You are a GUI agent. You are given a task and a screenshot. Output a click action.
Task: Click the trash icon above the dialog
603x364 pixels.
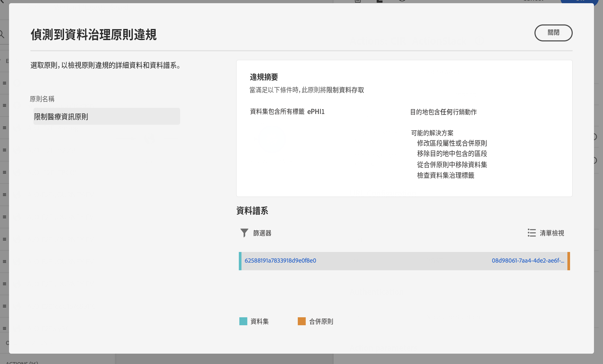[x=358, y=1]
